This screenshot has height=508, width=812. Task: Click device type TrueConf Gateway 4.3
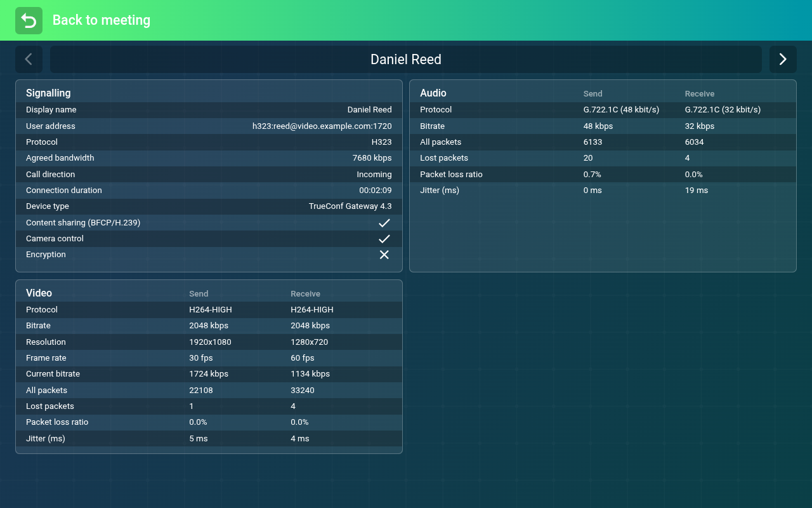350,206
